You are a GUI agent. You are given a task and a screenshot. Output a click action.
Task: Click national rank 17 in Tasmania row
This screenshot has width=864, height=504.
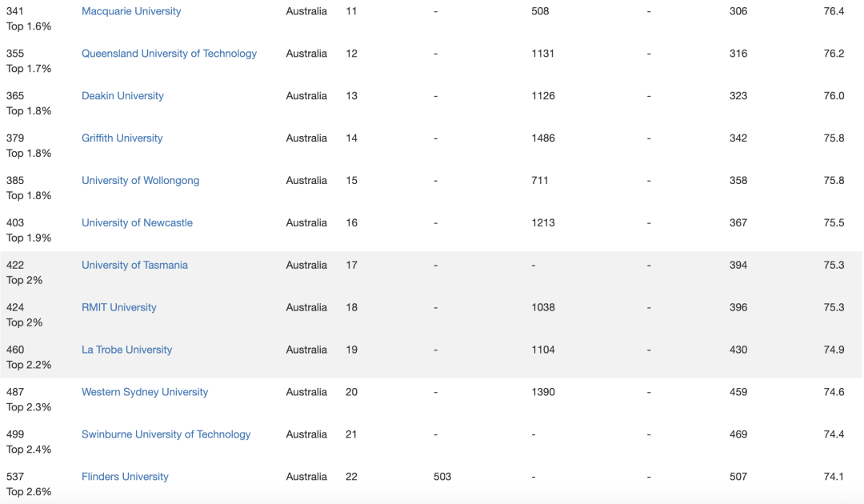351,265
